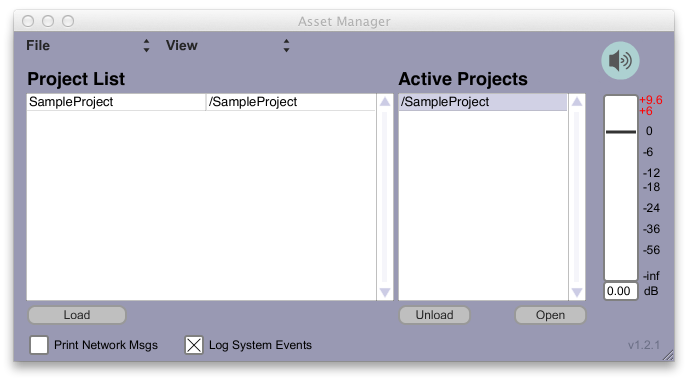Screen dimensions: 688x381
Task: Click the Open button
Action: 550,315
